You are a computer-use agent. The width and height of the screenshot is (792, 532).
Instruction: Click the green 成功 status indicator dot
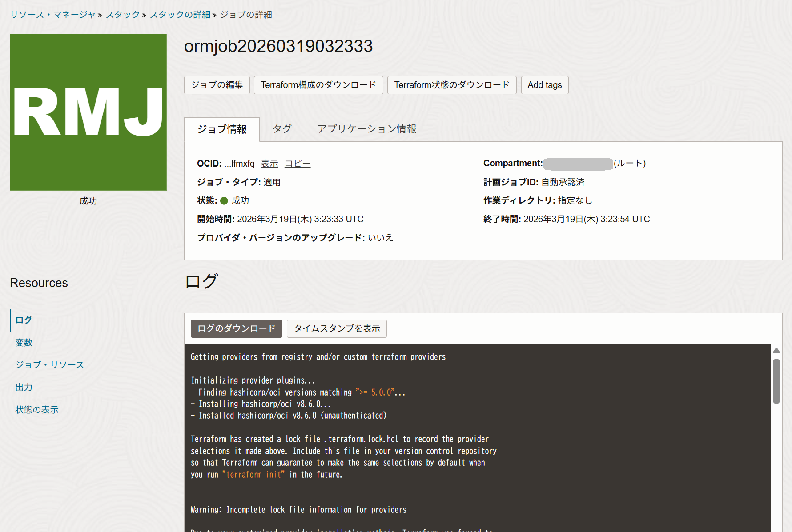click(x=224, y=200)
